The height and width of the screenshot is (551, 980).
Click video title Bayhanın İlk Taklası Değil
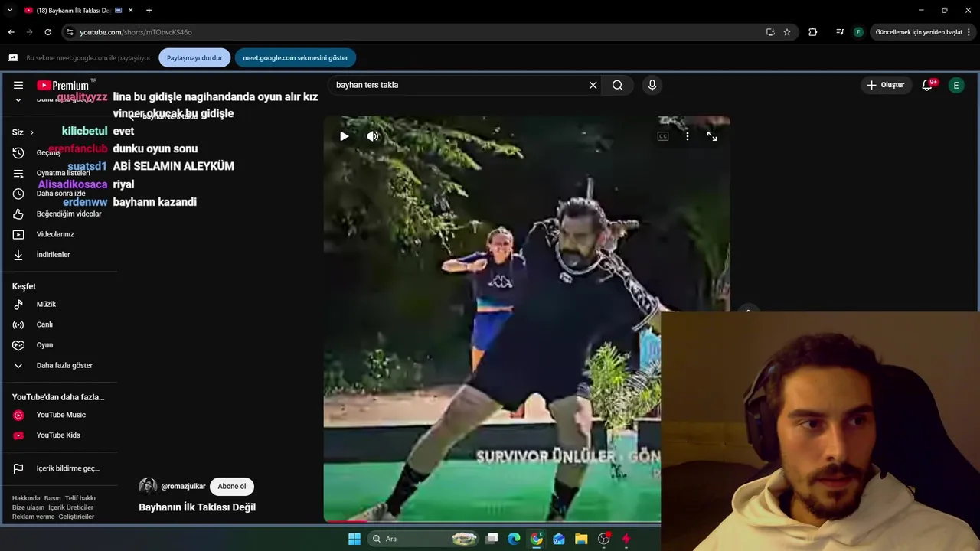197,507
